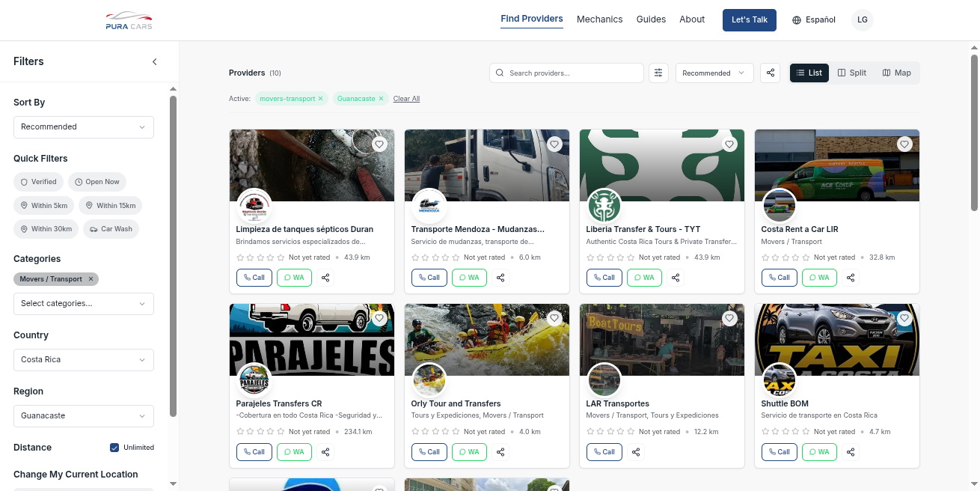Click the Search providers input field
This screenshot has height=491, width=980.
(x=566, y=73)
